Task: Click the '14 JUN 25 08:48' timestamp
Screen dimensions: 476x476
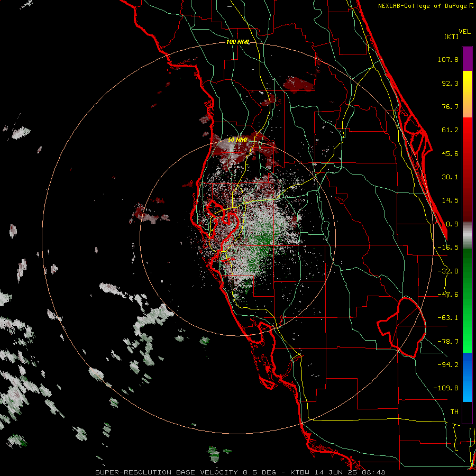Action: tap(350, 472)
